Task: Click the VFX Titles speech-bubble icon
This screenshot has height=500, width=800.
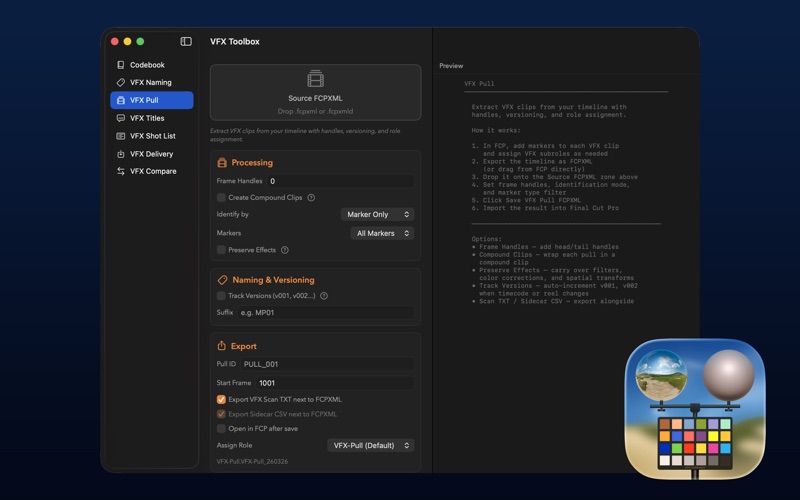Action: [120, 118]
